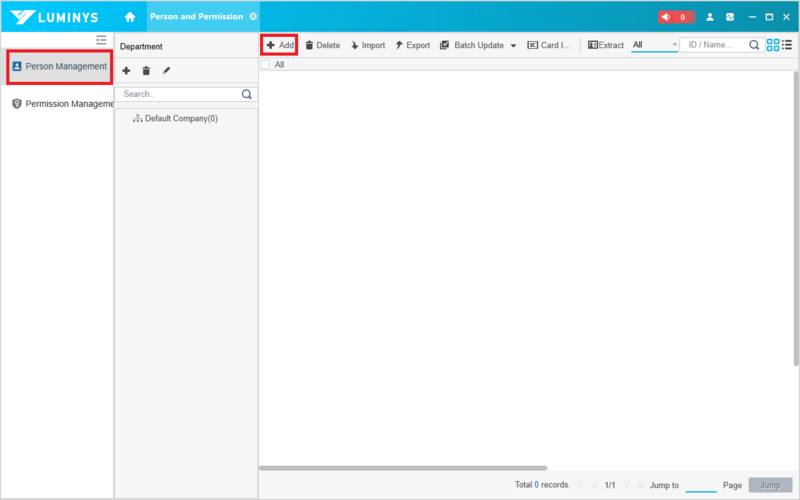Click the LUMINYS logo

point(55,17)
